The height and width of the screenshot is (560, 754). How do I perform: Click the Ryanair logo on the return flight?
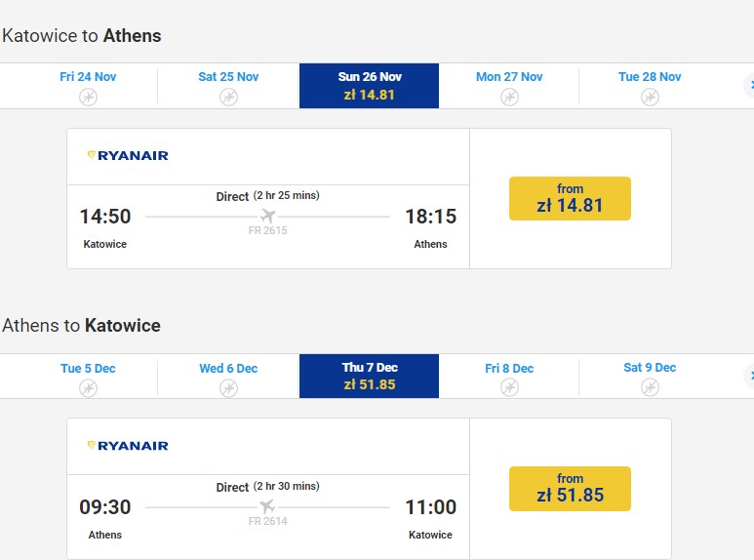tap(128, 446)
